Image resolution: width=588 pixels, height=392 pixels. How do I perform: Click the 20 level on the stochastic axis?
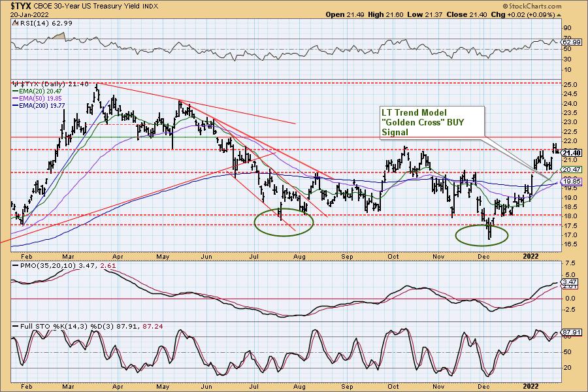click(567, 368)
